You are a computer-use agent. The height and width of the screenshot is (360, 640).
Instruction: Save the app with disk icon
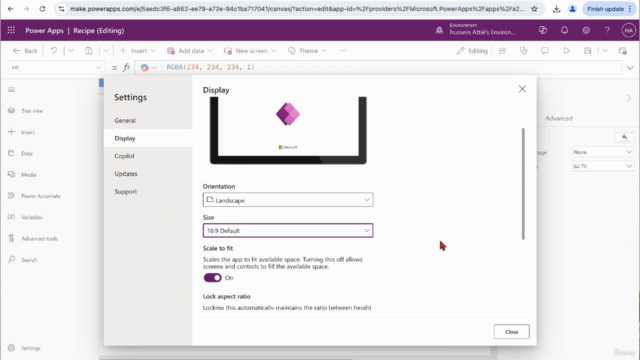pyautogui.click(x=587, y=51)
